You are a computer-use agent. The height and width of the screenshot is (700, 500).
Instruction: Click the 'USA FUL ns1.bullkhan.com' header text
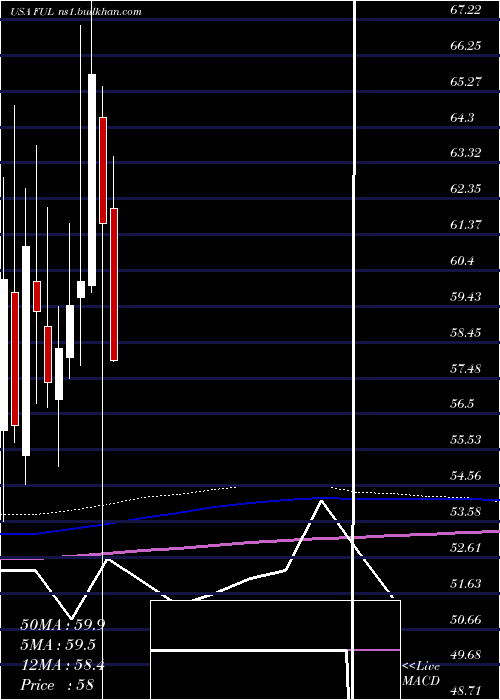click(77, 12)
